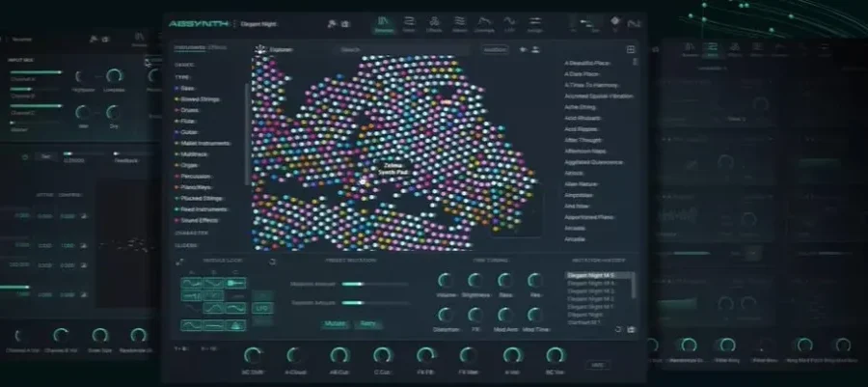Expand the CHARACTER tag section
Viewport: 868px width, 387px height.
click(x=192, y=234)
